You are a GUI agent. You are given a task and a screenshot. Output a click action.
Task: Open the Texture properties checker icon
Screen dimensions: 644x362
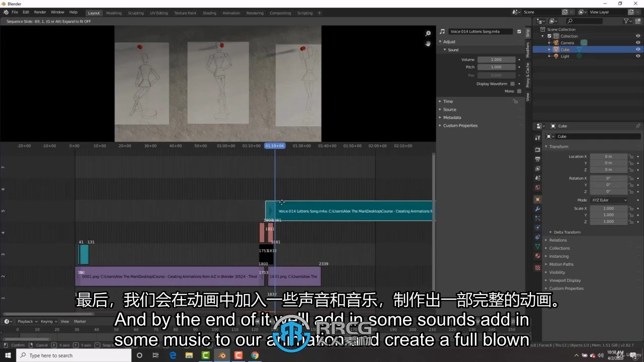pos(537,267)
